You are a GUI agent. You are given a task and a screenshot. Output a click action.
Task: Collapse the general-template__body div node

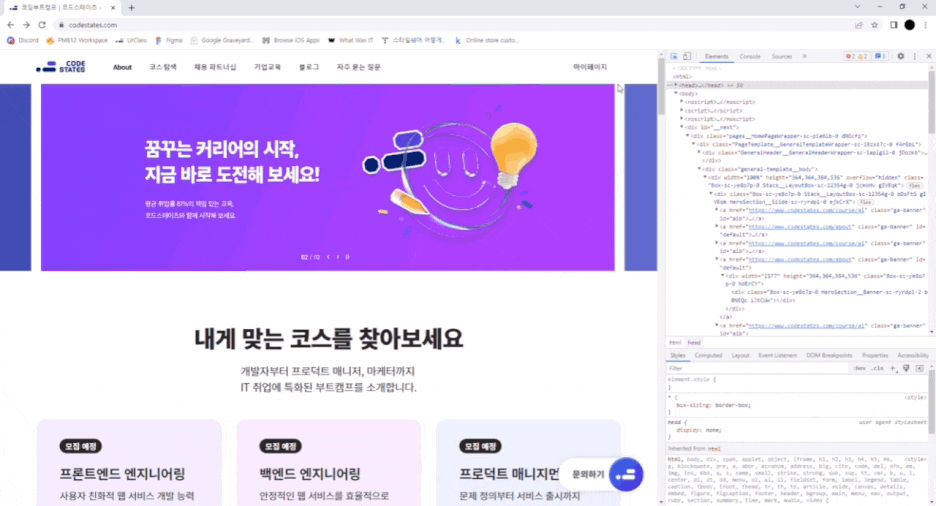(x=699, y=169)
